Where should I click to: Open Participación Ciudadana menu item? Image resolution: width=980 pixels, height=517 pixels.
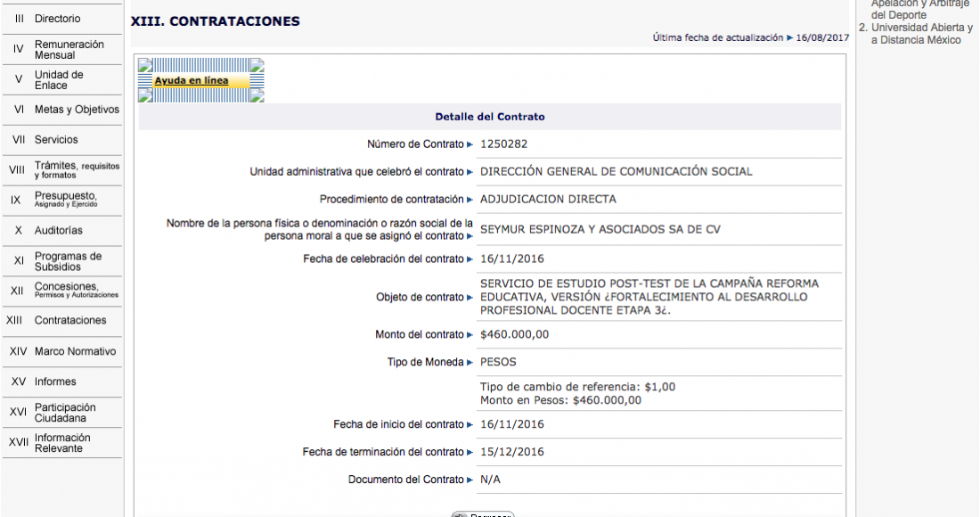coord(65,413)
